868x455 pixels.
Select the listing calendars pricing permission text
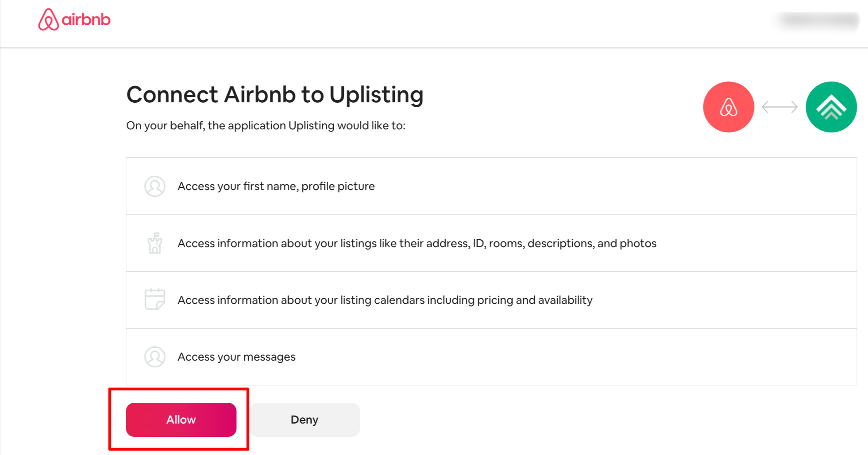tap(385, 300)
